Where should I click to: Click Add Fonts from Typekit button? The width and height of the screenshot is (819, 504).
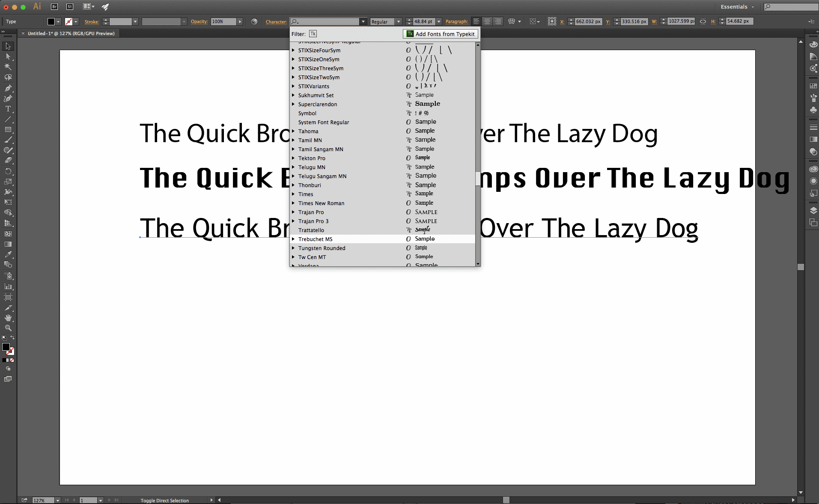pos(441,34)
